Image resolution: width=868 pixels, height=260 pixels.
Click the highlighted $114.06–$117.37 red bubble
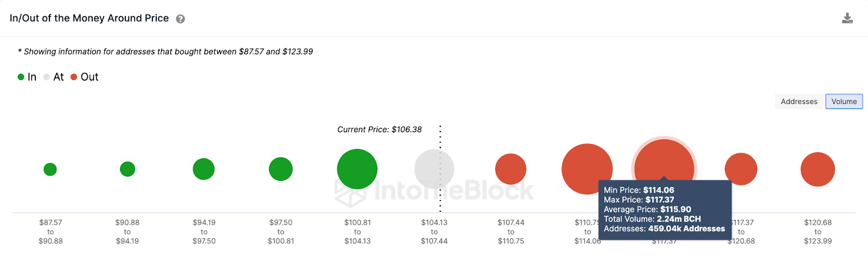click(664, 160)
